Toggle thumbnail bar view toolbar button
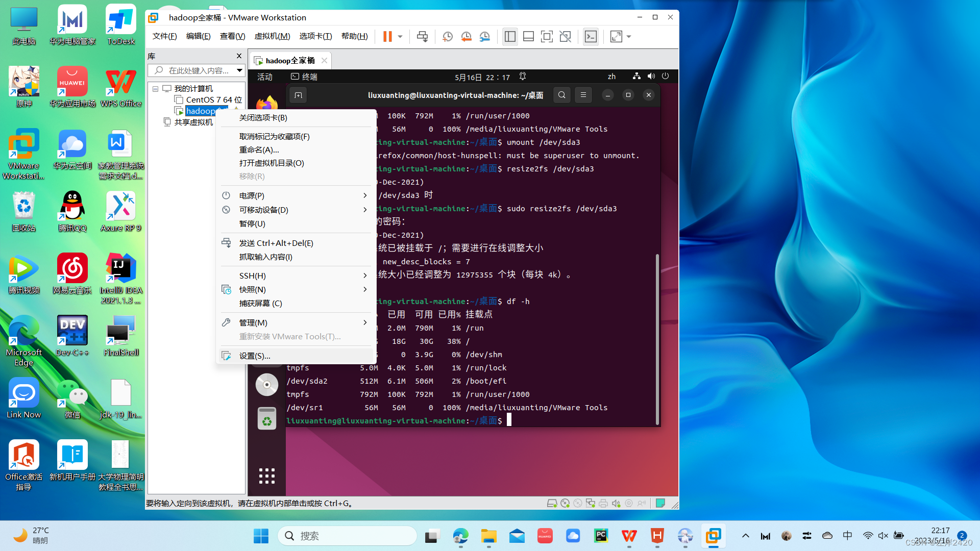 (x=528, y=36)
